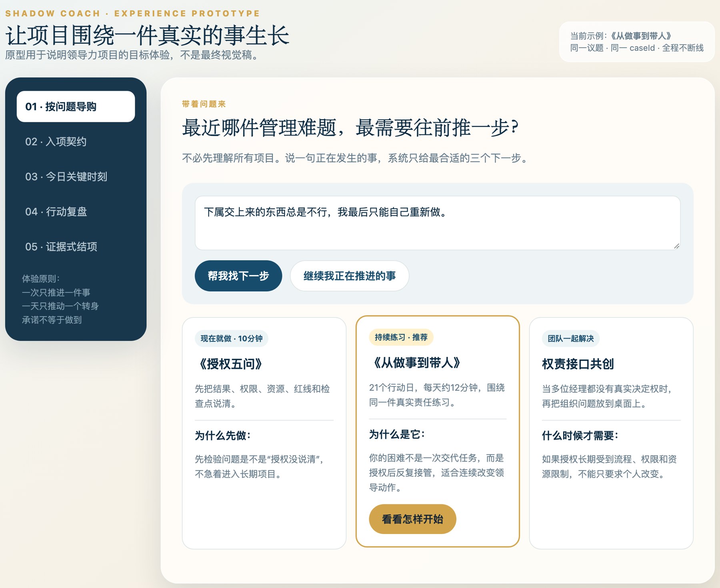
Task: Select the 01 · 按问题导购 step
Action: [76, 106]
